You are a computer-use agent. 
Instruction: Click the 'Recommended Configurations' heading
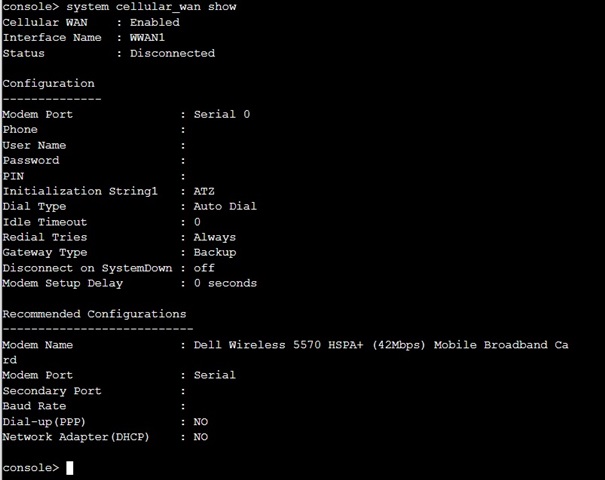point(94,314)
